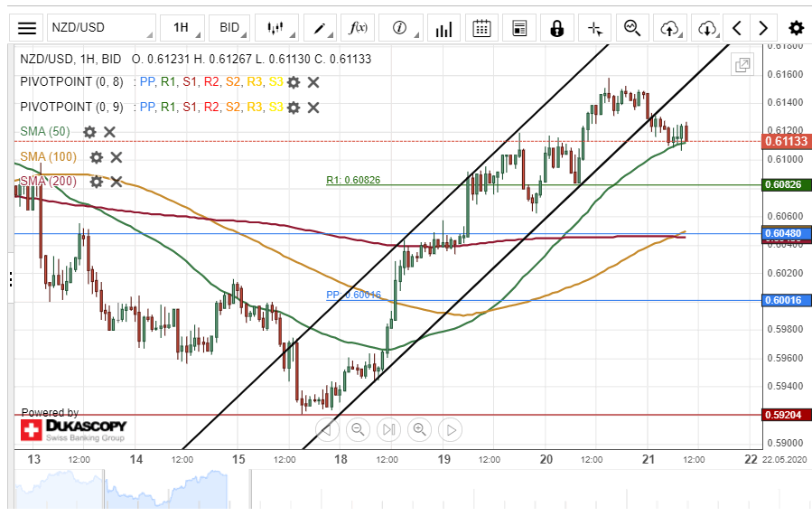Toggle the crosshair cursor tool
The height and width of the screenshot is (516, 812).
[594, 27]
